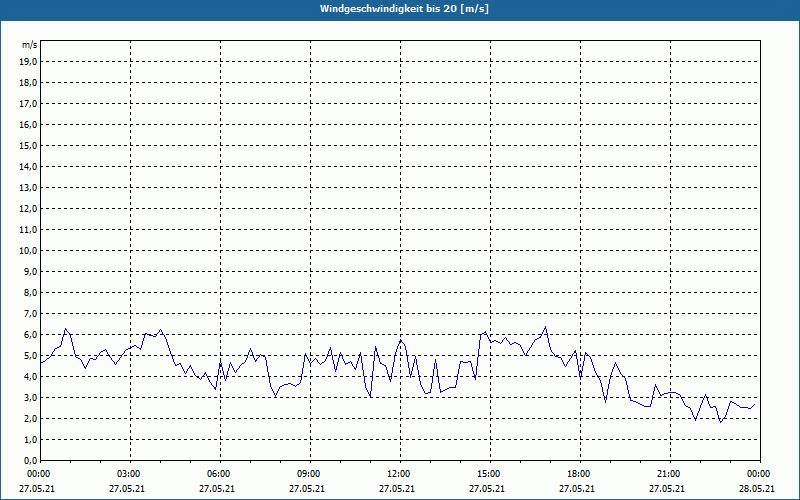
Task: Pick the "17,0" y-axis label
Action: coord(28,104)
